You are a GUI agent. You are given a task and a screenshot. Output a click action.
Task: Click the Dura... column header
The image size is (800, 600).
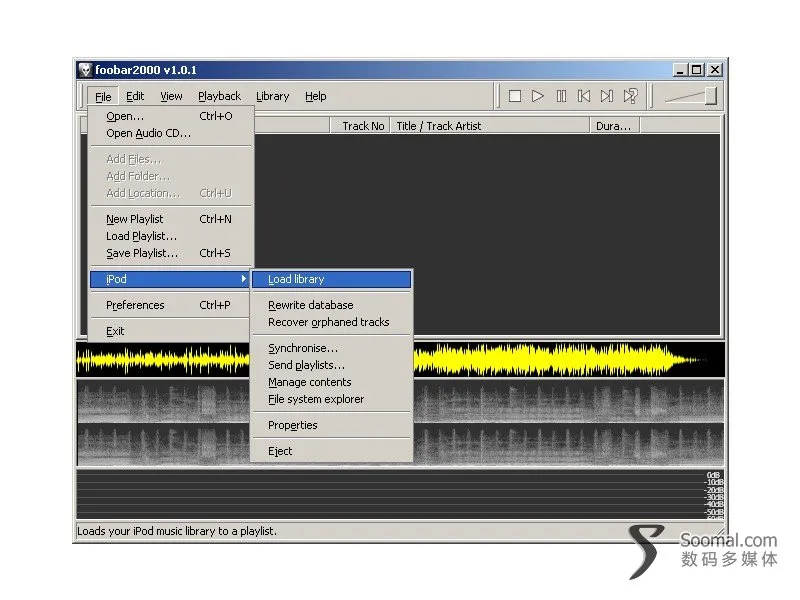coord(615,126)
